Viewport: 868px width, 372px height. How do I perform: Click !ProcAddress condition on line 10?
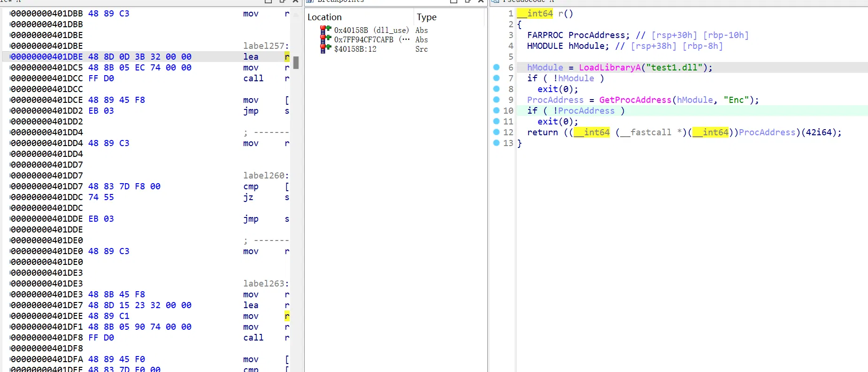[584, 110]
